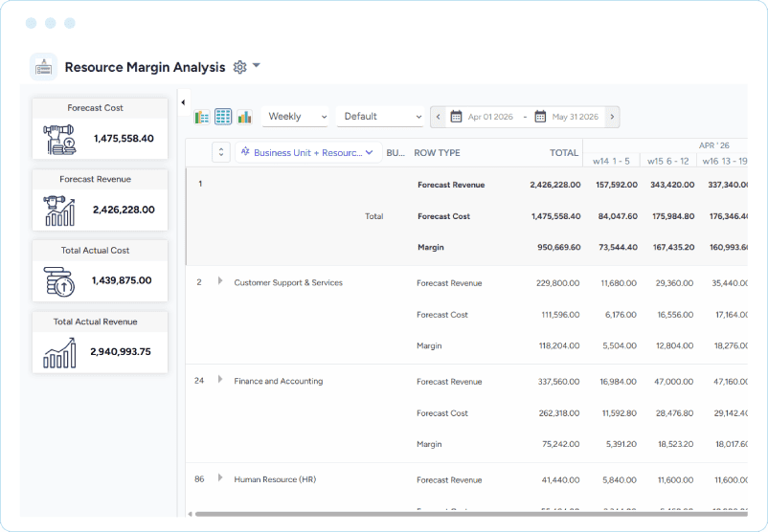Screen dimensions: 768x532
Task: Select the w14 1 - 5 week column header
Action: point(611,161)
